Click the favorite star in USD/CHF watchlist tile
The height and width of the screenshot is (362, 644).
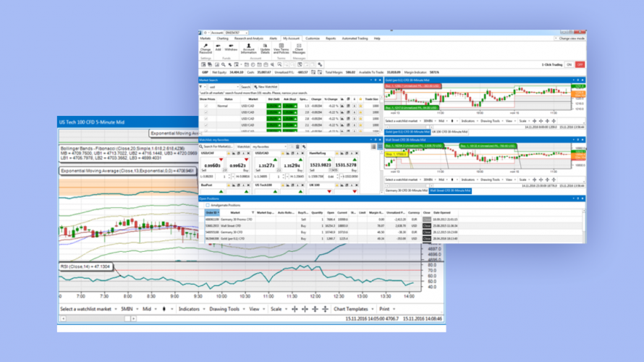coord(229,153)
